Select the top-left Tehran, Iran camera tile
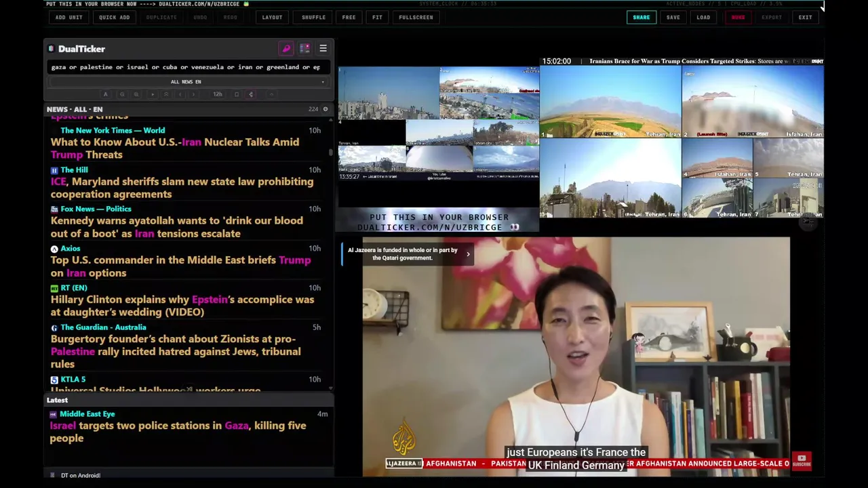 click(x=610, y=102)
